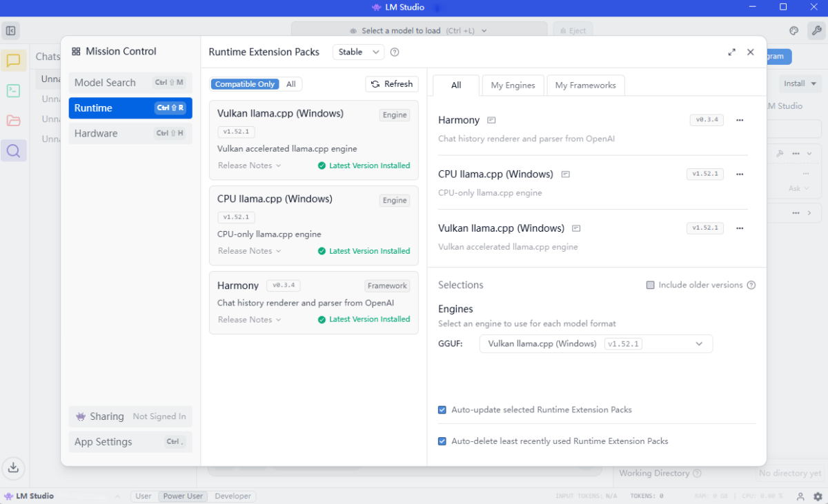Image resolution: width=828 pixels, height=504 pixels.
Task: Open the Developer terminal sidebar icon
Action: pyautogui.click(x=14, y=90)
